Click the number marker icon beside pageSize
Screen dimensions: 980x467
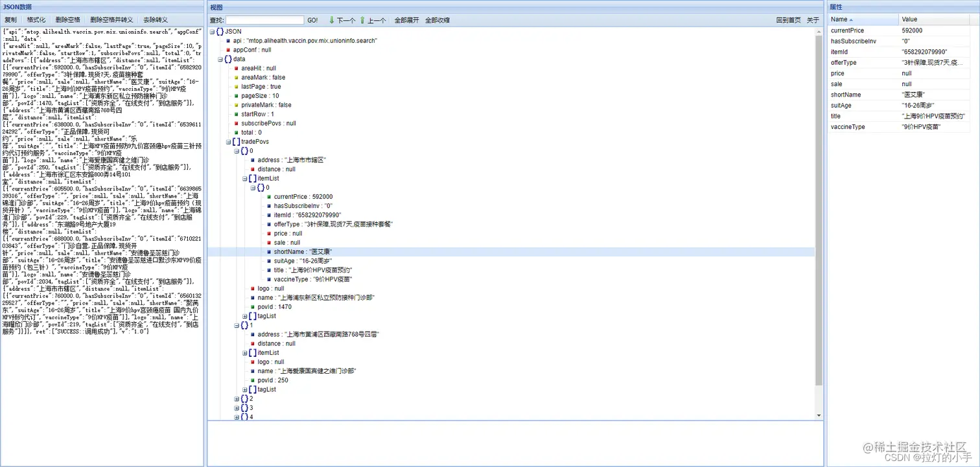(236, 96)
